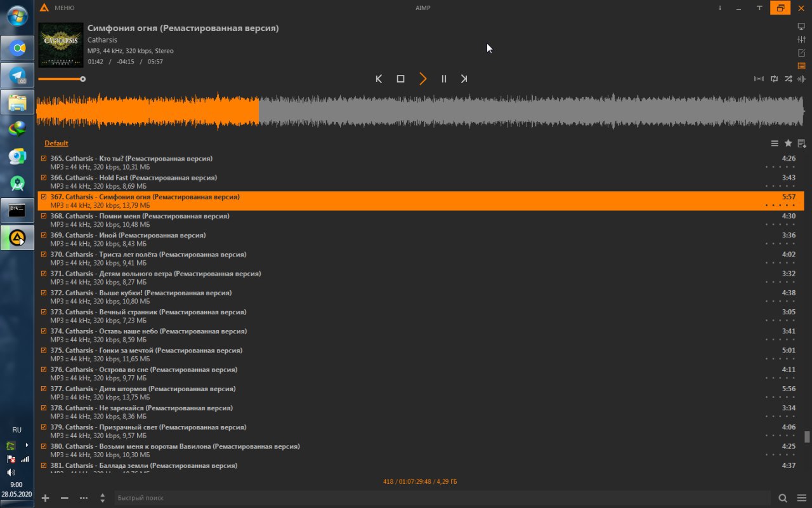The height and width of the screenshot is (508, 812).
Task: Uncheck track 366 Hold Fast
Action: click(44, 177)
